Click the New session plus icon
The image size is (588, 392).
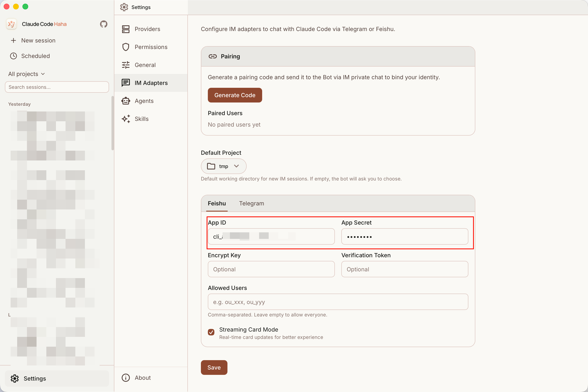(13, 40)
